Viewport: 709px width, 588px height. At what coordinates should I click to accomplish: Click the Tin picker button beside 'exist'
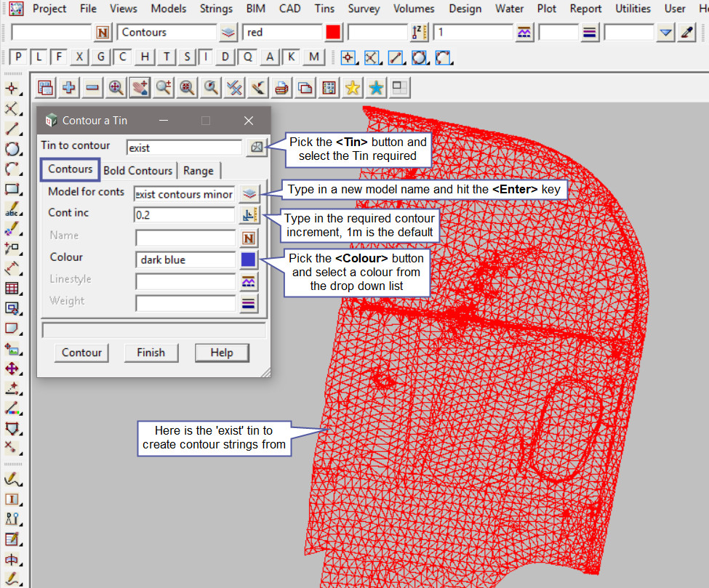256,148
